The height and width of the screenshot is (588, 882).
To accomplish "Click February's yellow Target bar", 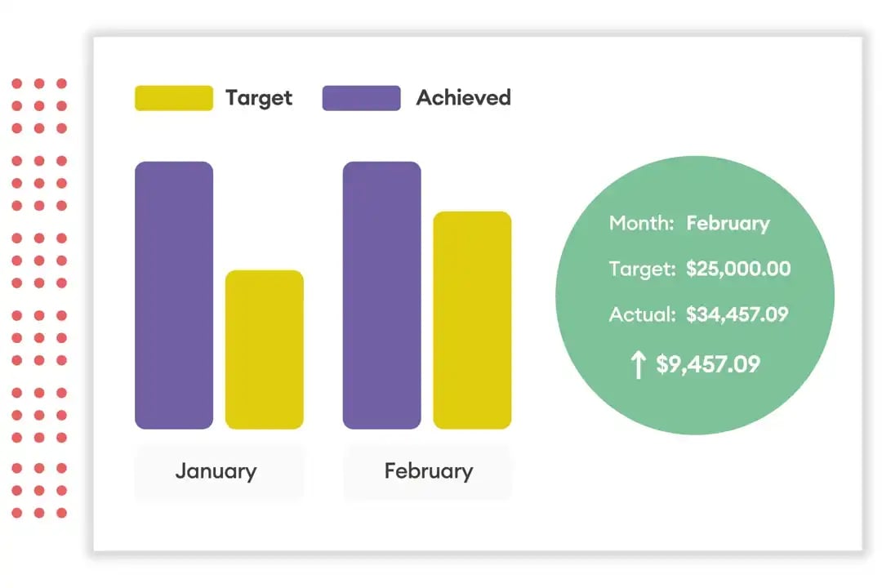I will [472, 320].
